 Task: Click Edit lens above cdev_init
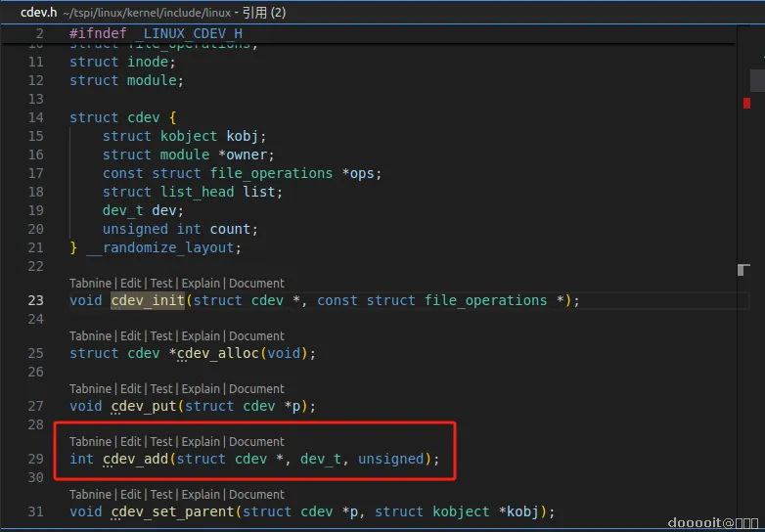click(131, 284)
